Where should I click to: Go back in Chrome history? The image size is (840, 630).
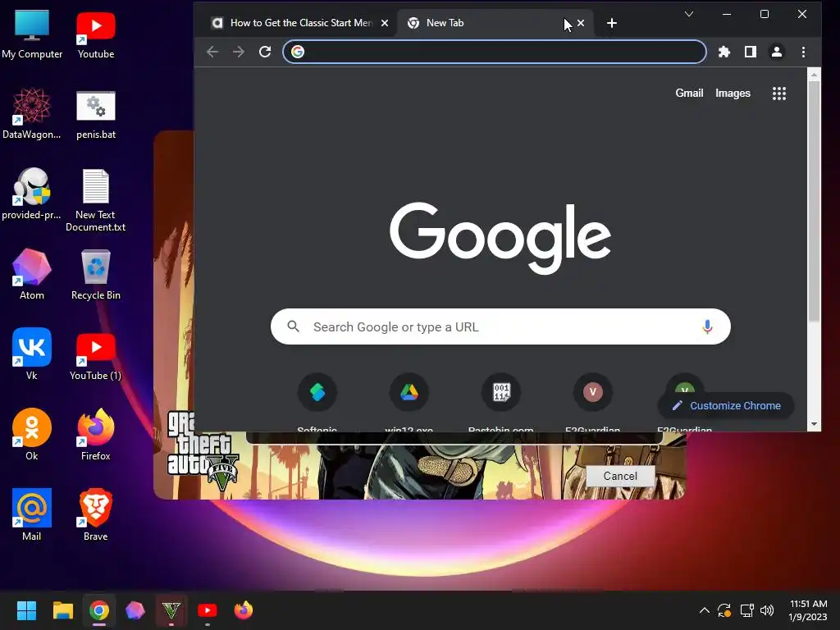point(212,52)
